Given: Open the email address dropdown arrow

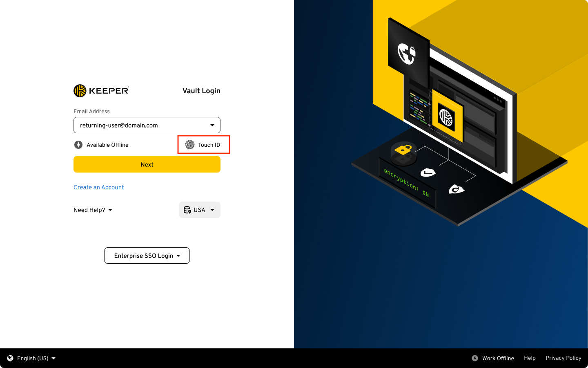Looking at the screenshot, I should (212, 125).
